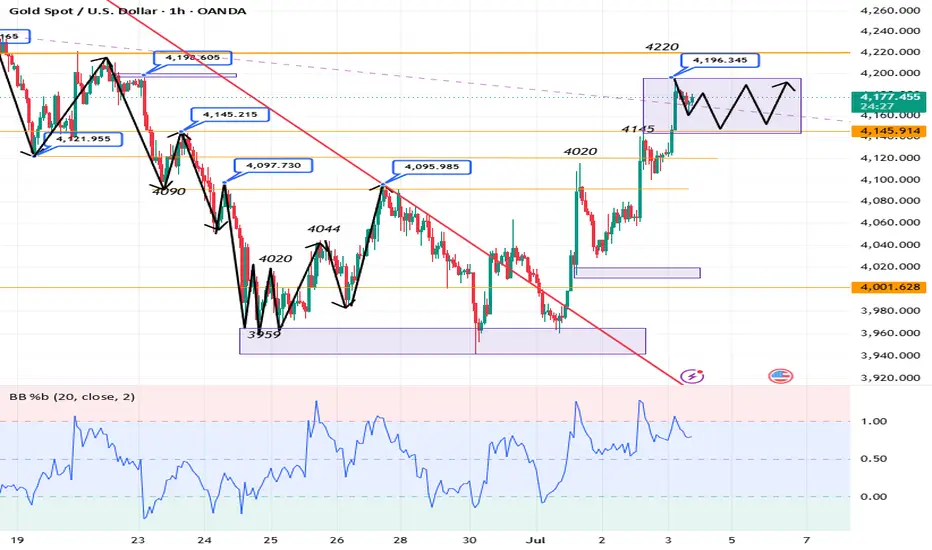Click 4,060.000 on the price axis
The image size is (932, 550).
click(890, 222)
